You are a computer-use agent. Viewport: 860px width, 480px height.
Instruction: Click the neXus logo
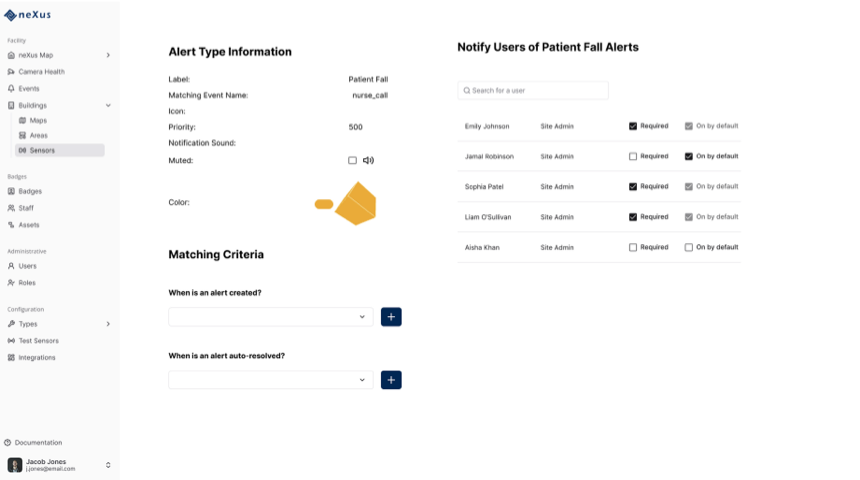(27, 15)
